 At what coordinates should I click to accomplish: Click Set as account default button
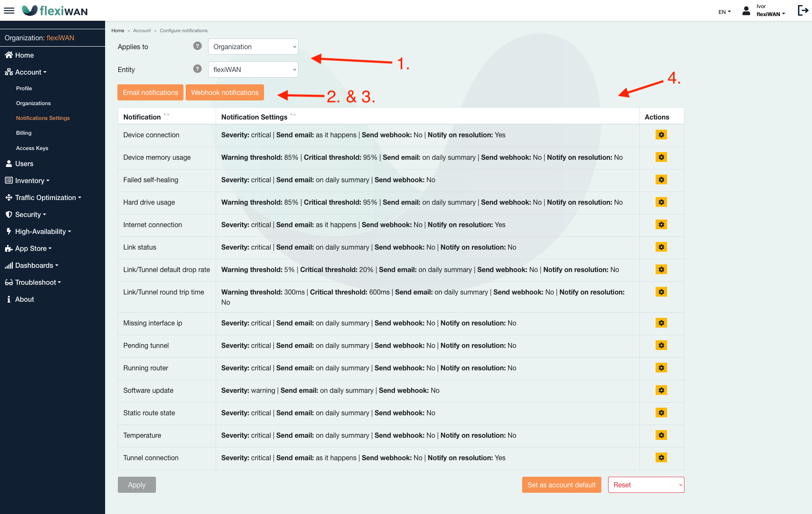562,485
